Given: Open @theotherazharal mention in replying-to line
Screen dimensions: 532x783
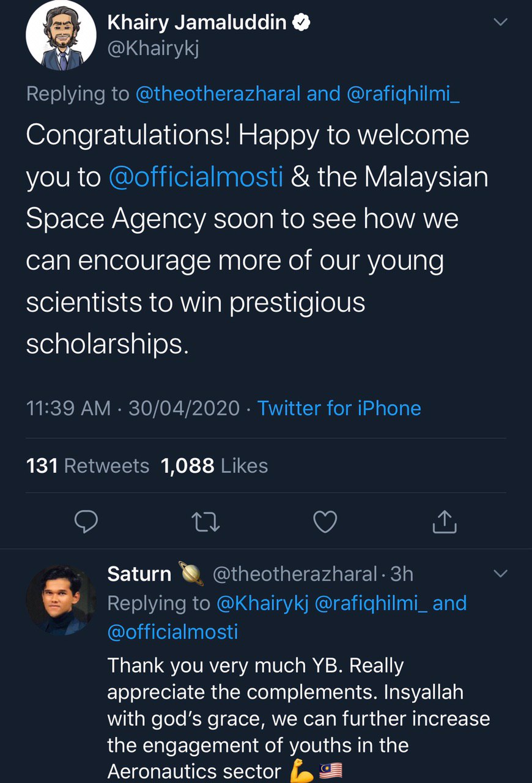Looking at the screenshot, I should tap(218, 94).
